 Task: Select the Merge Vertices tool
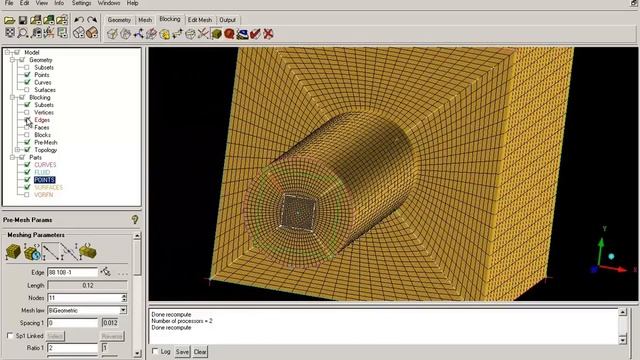138,34
